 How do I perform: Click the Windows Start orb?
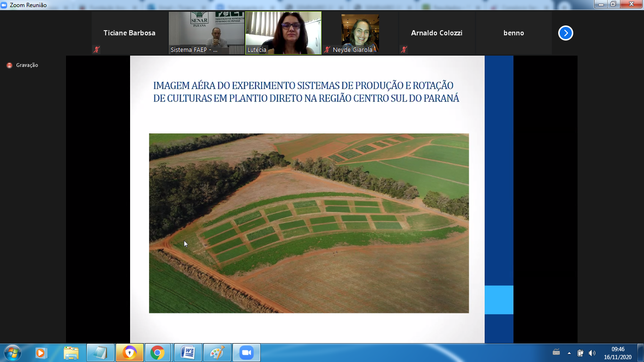(12, 353)
